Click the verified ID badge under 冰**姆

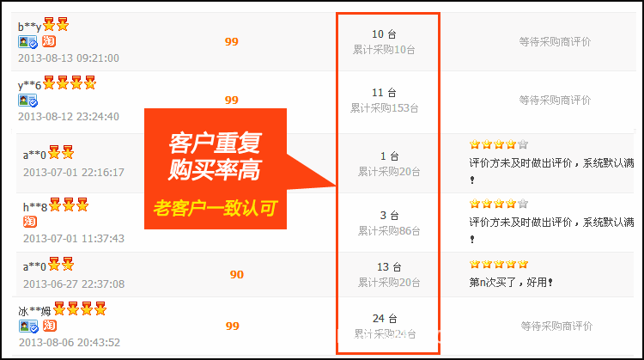[28, 326]
